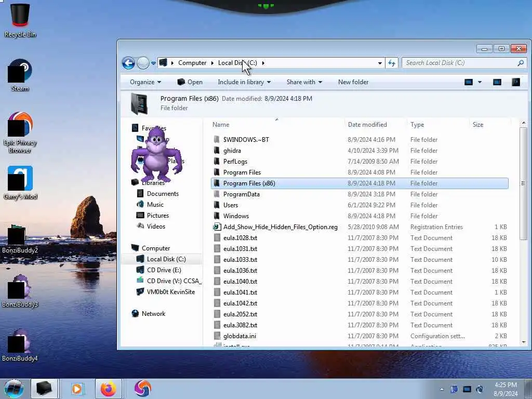Viewport: 532px width, 399px height.
Task: Launch Epic Privacy Browser from the desktop
Action: click(20, 132)
